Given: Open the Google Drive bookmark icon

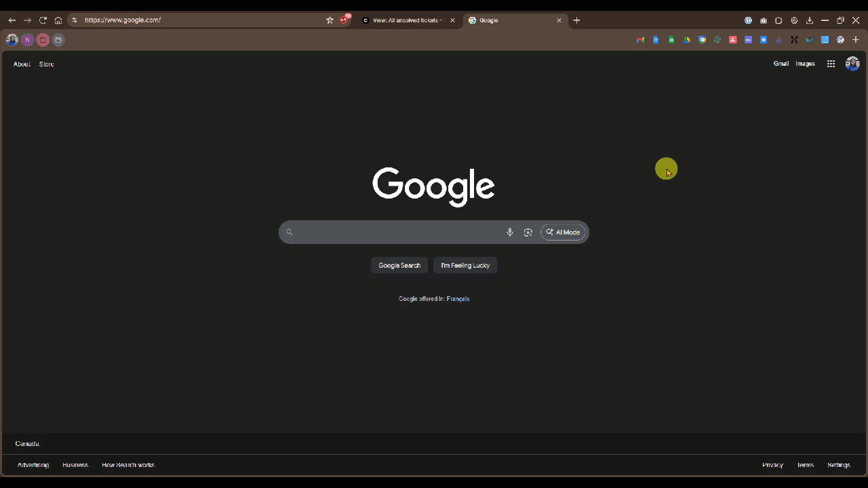Looking at the screenshot, I should coord(686,40).
